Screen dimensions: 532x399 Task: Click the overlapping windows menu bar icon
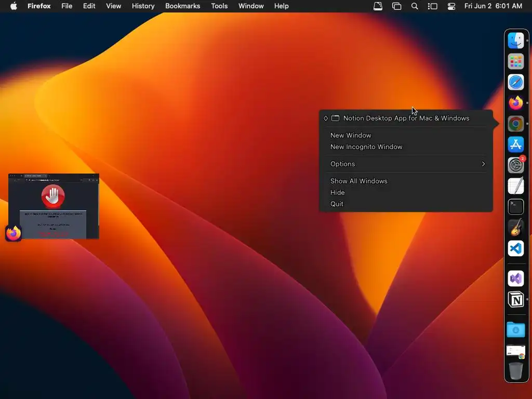(x=396, y=6)
